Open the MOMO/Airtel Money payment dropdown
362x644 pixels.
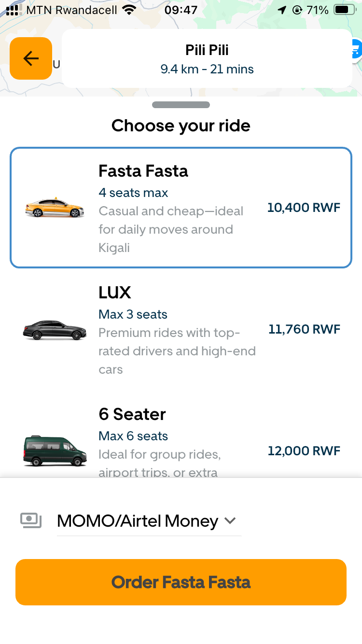point(145,520)
